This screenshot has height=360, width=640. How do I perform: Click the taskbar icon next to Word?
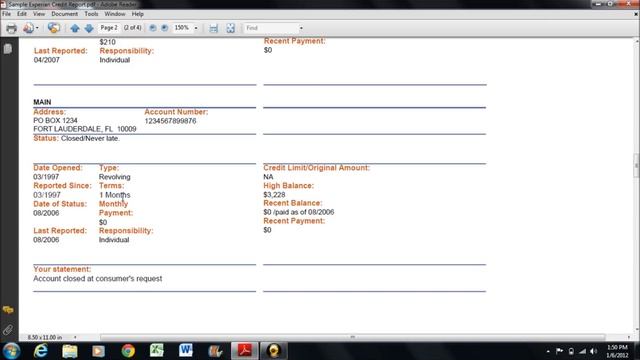coord(215,351)
